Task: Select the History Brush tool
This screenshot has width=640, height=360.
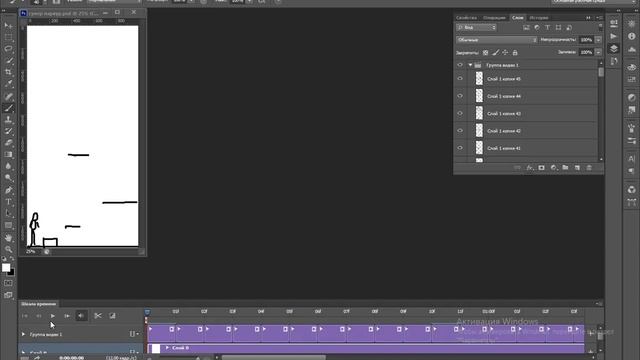Action: 8,131
